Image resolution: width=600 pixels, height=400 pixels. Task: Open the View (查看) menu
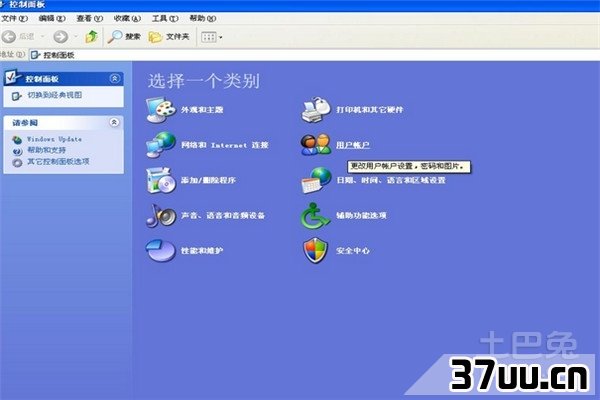(x=90, y=18)
